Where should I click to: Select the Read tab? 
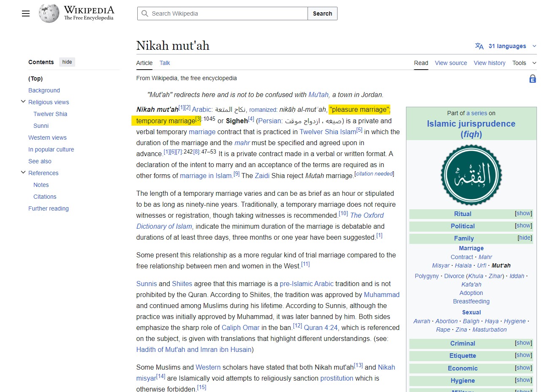click(x=421, y=63)
